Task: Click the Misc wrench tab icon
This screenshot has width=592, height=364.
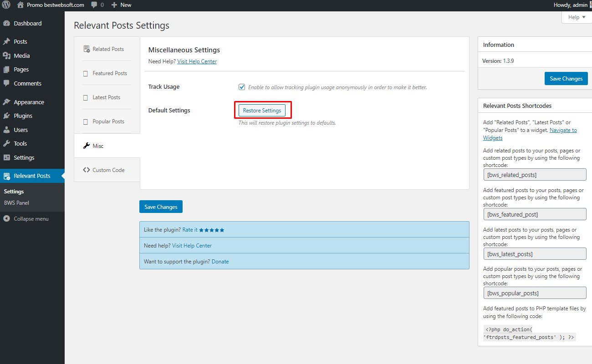Action: coord(86,146)
